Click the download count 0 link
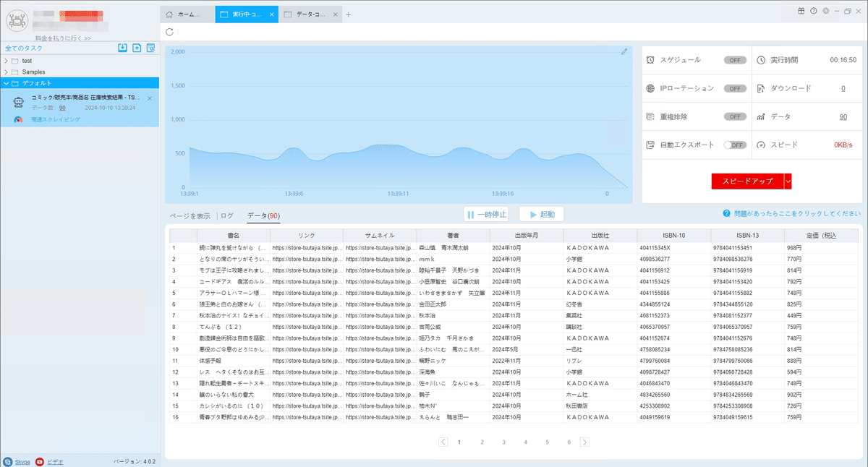 (x=843, y=88)
